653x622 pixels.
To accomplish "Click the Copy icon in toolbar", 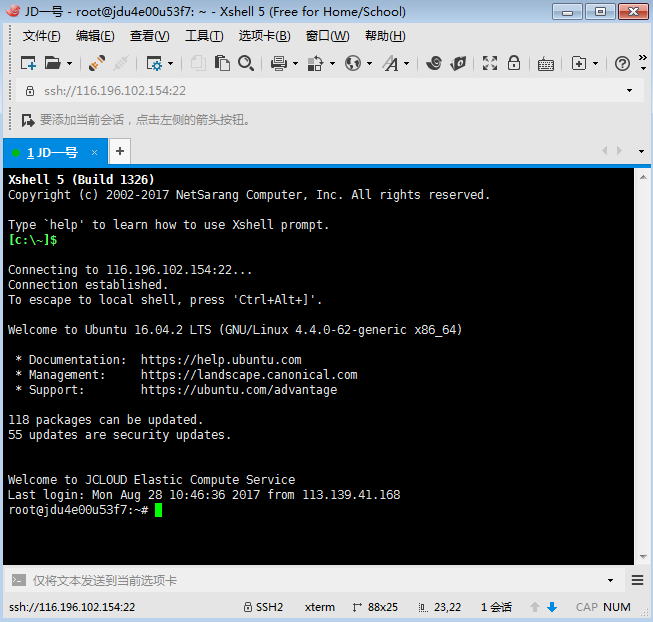I will point(198,64).
